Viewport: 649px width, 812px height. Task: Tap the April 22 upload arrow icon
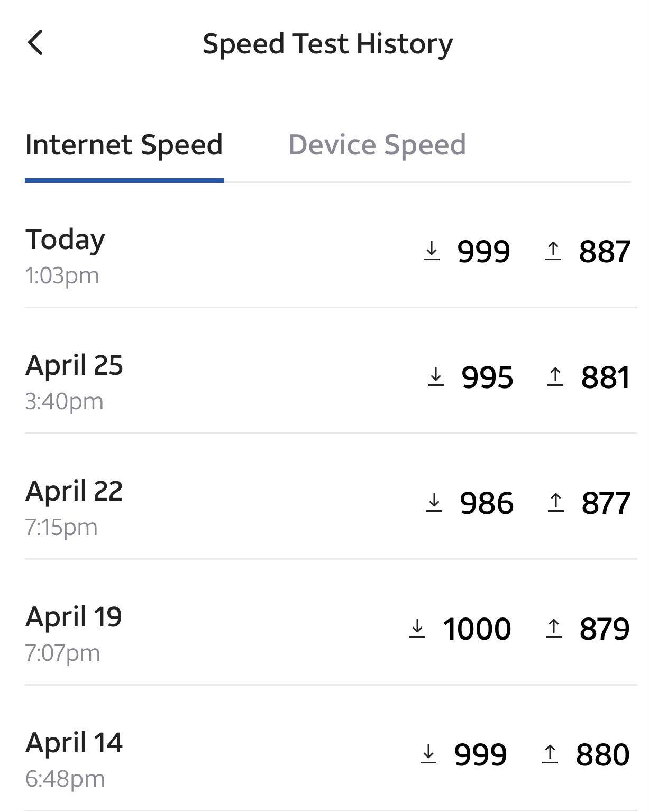click(555, 502)
